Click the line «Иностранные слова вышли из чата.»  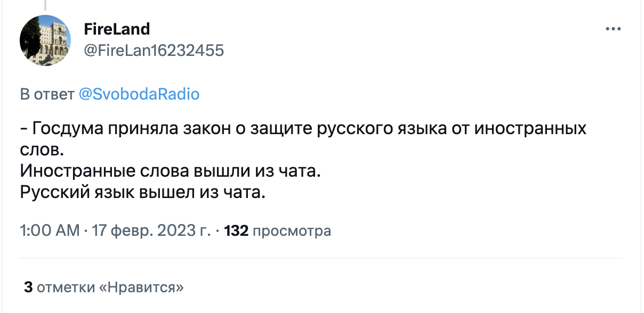coord(172,171)
